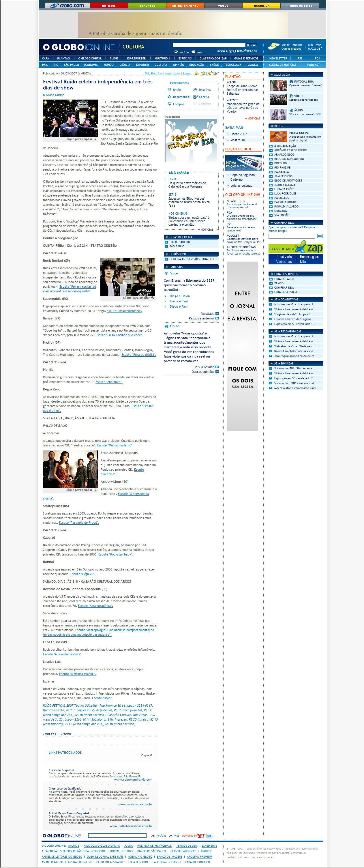
Task: Click the Vídeo film icon in Multimídia
Action: click(x=291, y=96)
